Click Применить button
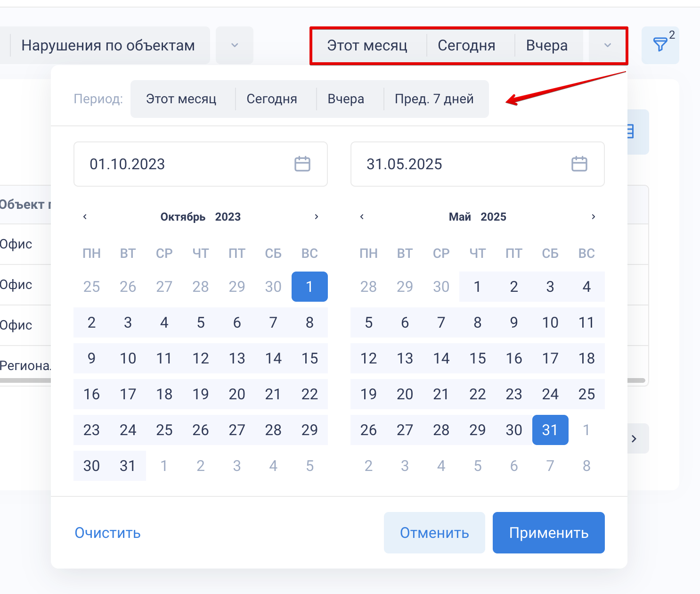700x594 pixels. pyautogui.click(x=549, y=533)
